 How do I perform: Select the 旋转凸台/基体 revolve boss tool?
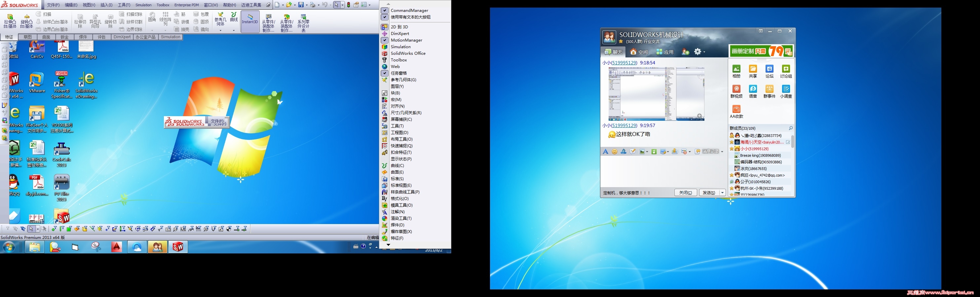[27, 21]
